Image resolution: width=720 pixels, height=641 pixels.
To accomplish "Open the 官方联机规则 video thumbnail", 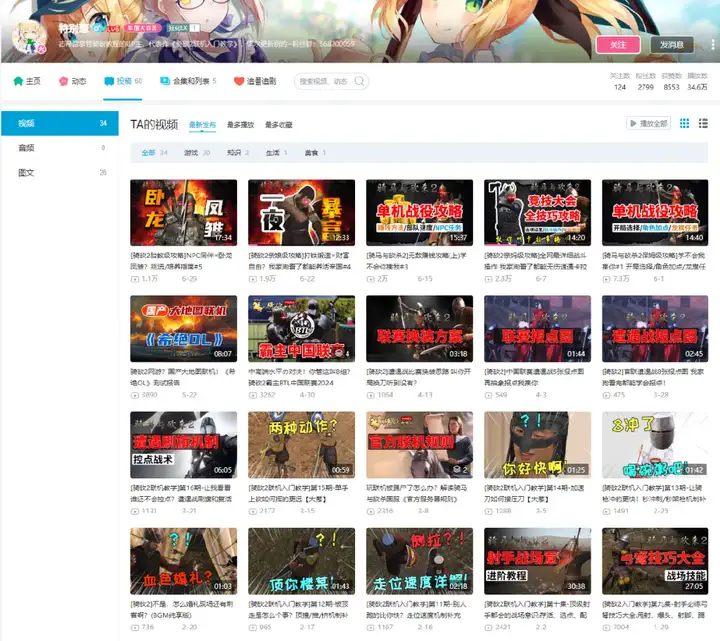I will click(x=420, y=445).
